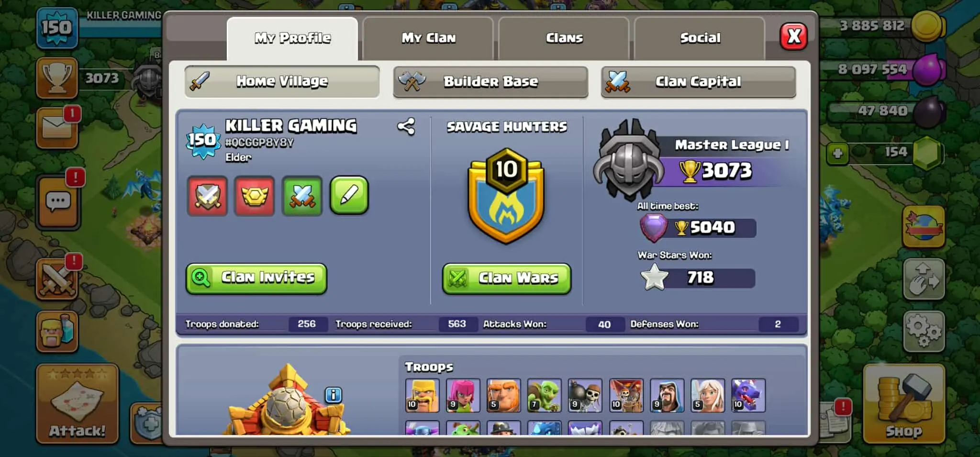Select the Builder Base section
The height and width of the screenshot is (457, 980).
click(490, 82)
